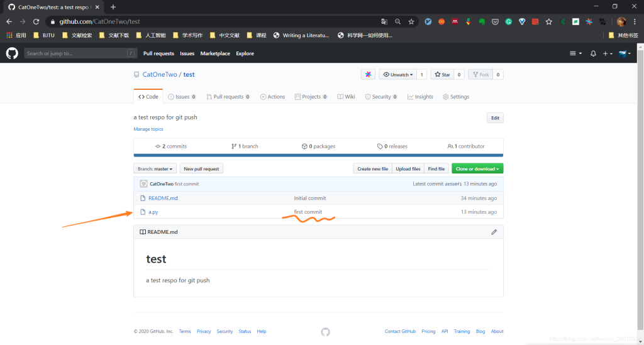Screen dimensions: 644x345
Task: Open the Manage topics link
Action: tap(148, 129)
